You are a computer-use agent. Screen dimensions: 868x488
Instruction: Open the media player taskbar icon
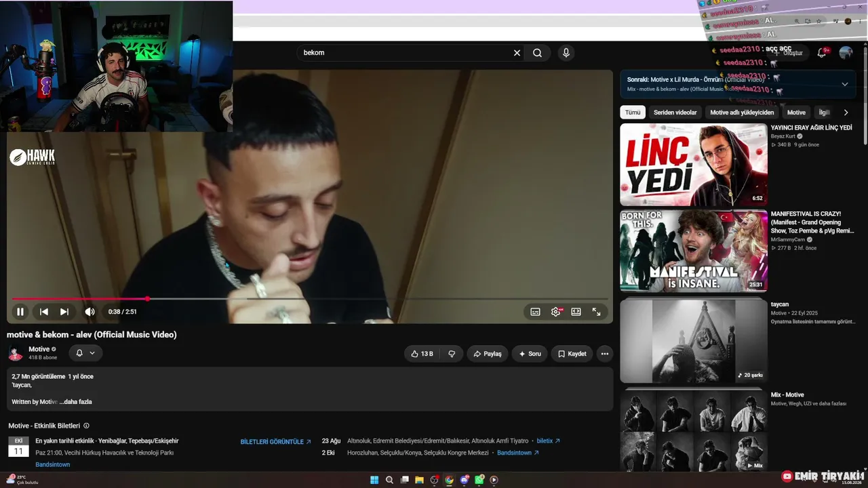coord(494,480)
